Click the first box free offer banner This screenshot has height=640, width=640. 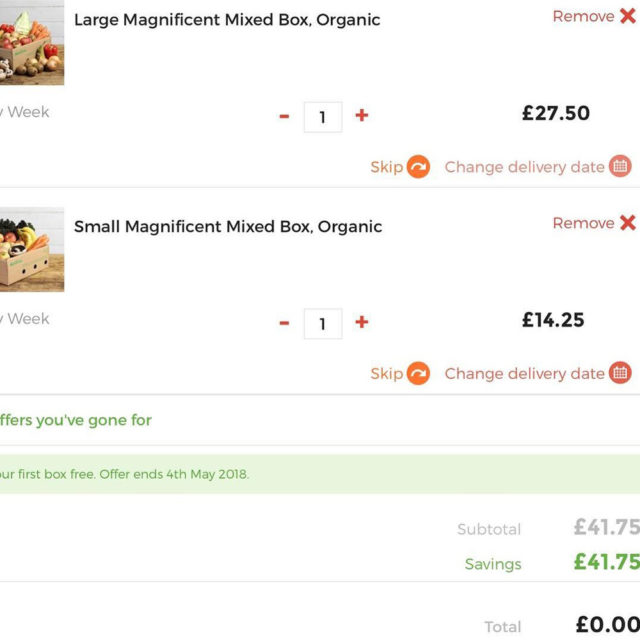320,474
